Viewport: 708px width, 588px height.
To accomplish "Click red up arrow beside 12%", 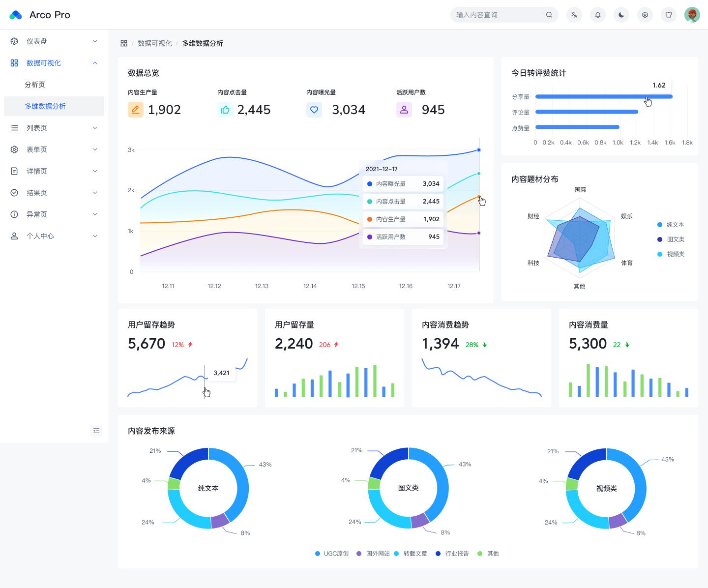I will 190,345.
